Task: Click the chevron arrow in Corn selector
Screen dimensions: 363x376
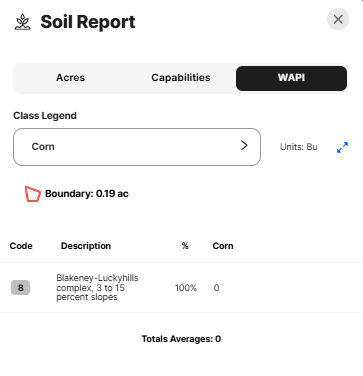Action: 244,145
